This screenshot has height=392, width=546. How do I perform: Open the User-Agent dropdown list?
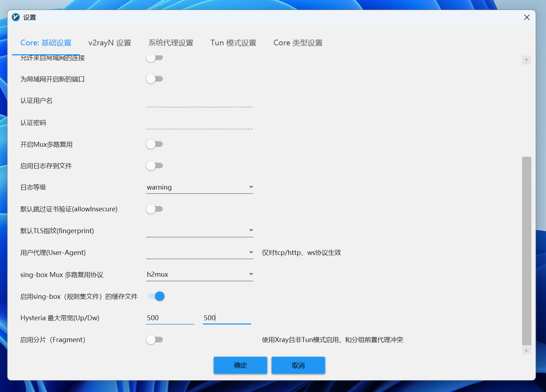pyautogui.click(x=199, y=252)
